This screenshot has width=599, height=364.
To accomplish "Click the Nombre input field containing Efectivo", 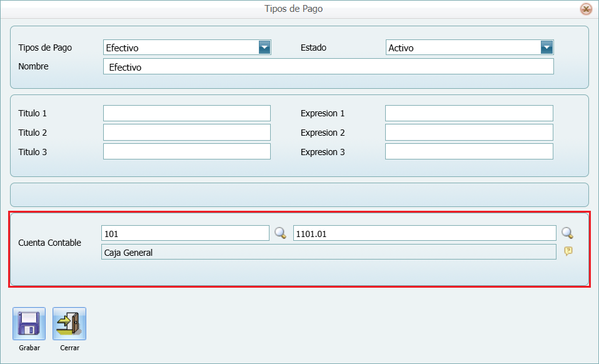I will (x=328, y=67).
